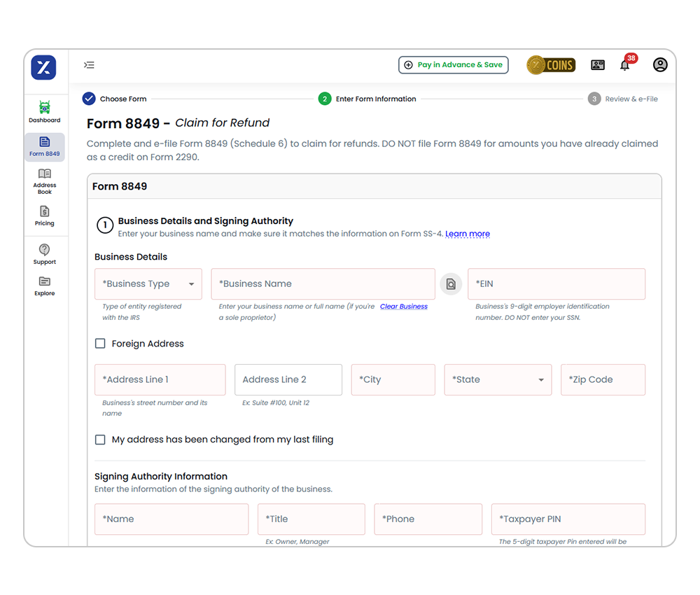Click the Pay in Advance & Save button

[453, 65]
